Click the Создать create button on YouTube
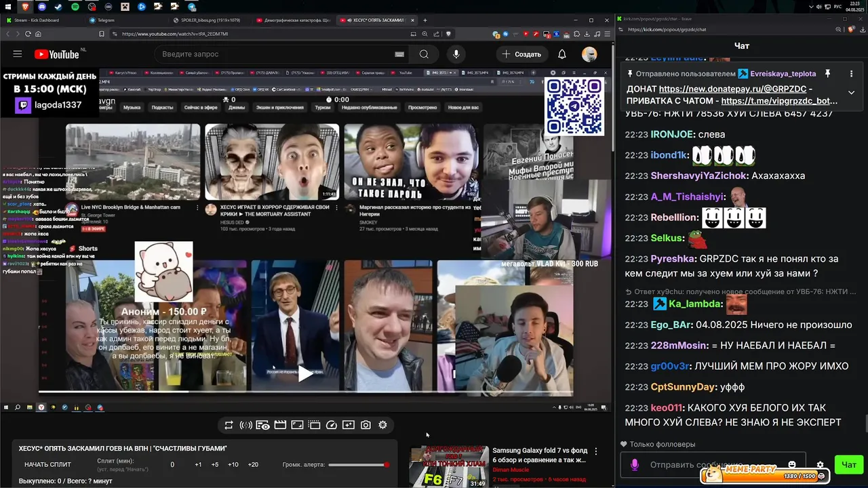868x488 pixels. pyautogui.click(x=521, y=54)
